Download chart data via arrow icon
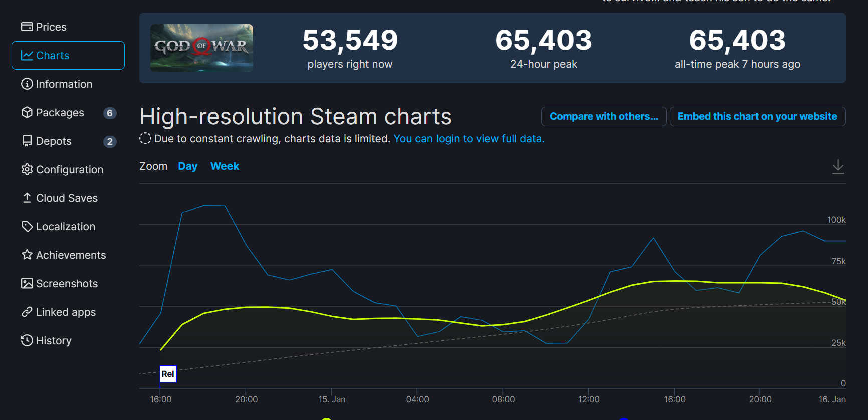The image size is (868, 420). coord(838,166)
